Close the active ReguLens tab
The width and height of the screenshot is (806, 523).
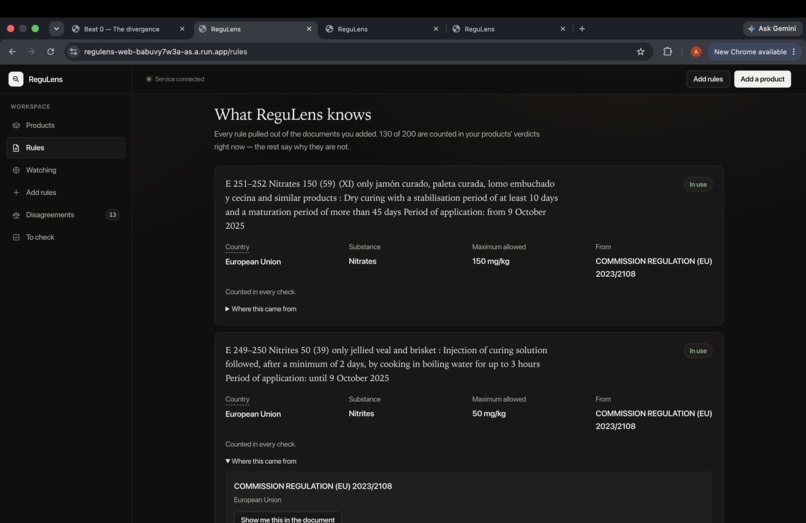point(309,29)
